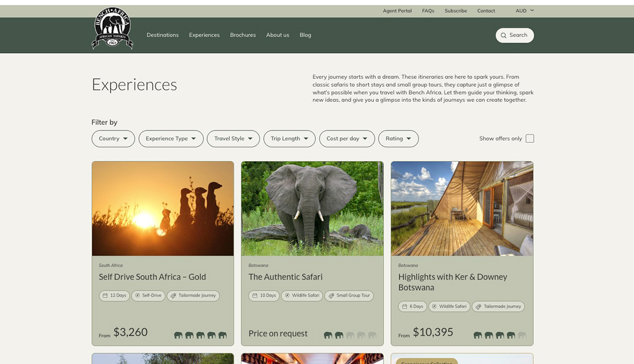The width and height of the screenshot is (634, 364).
Task: Open the Rating filter dropdown
Action: 398,138
